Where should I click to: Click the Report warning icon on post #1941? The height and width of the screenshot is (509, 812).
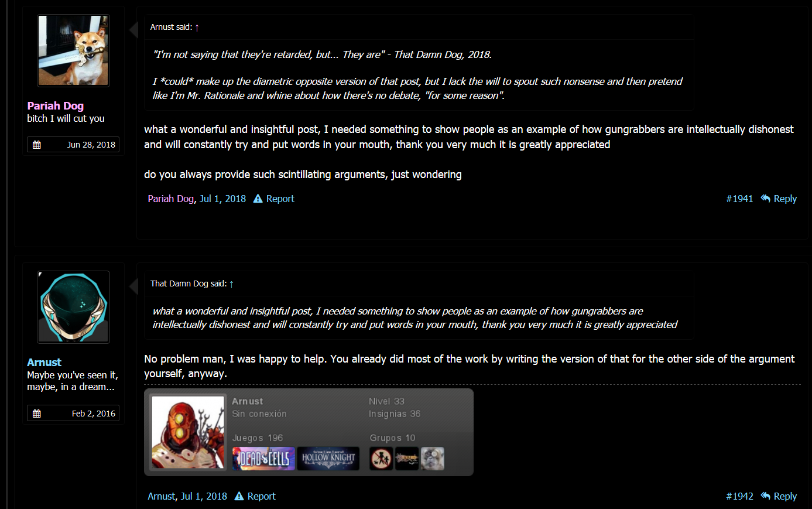[x=258, y=199]
